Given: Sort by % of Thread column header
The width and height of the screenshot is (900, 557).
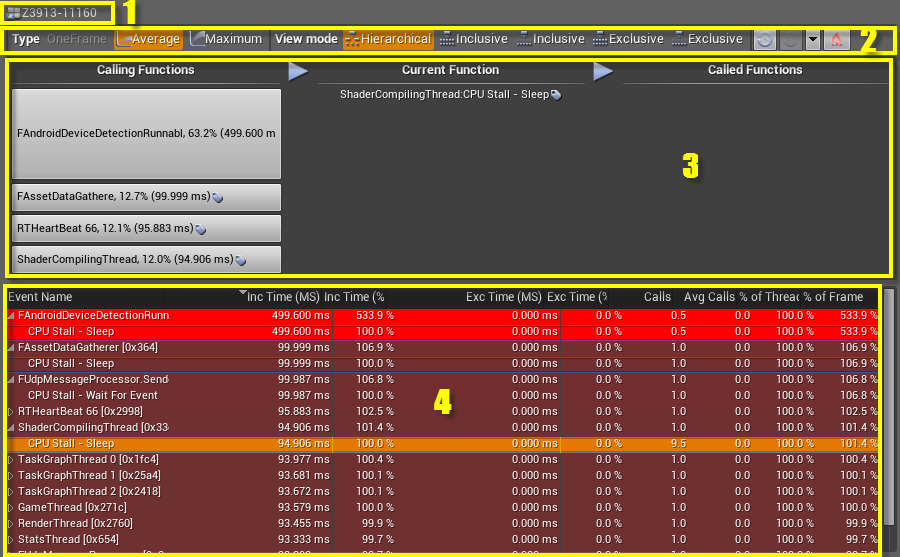Looking at the screenshot, I should click(769, 297).
